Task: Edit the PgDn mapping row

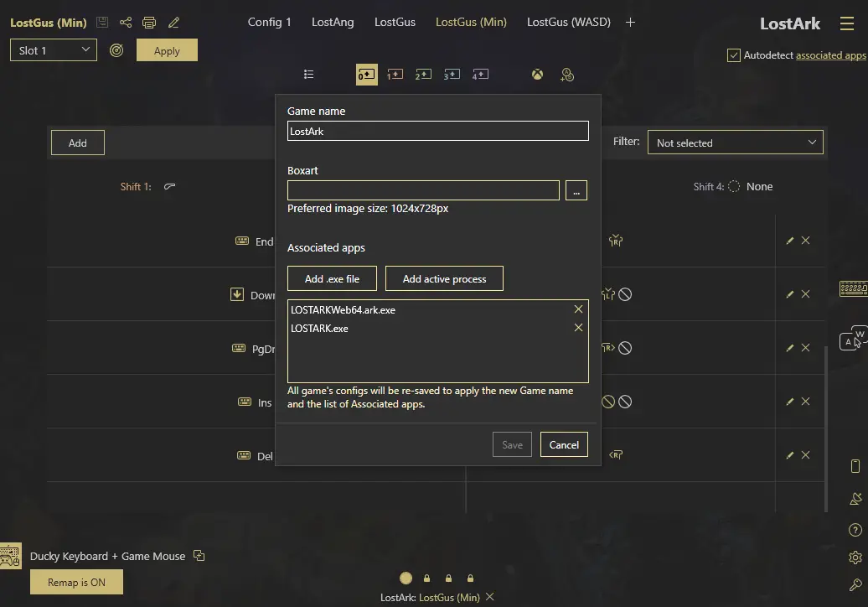Action: tap(790, 348)
